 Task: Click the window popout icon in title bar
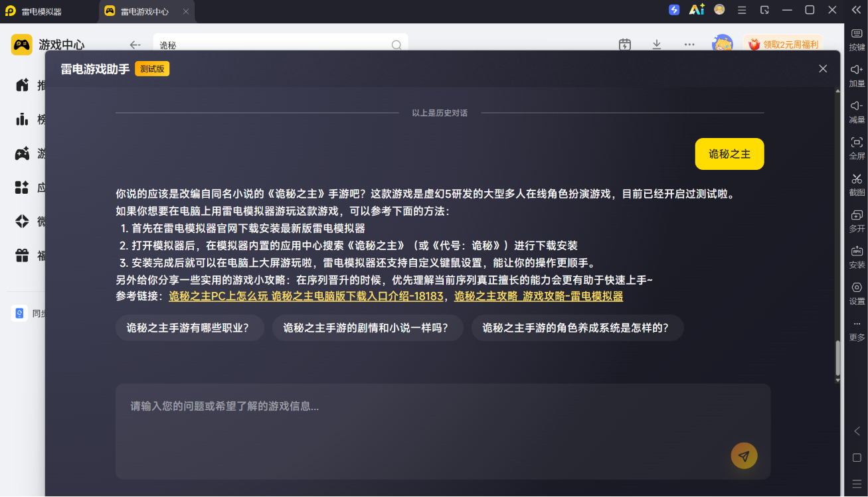(x=764, y=10)
